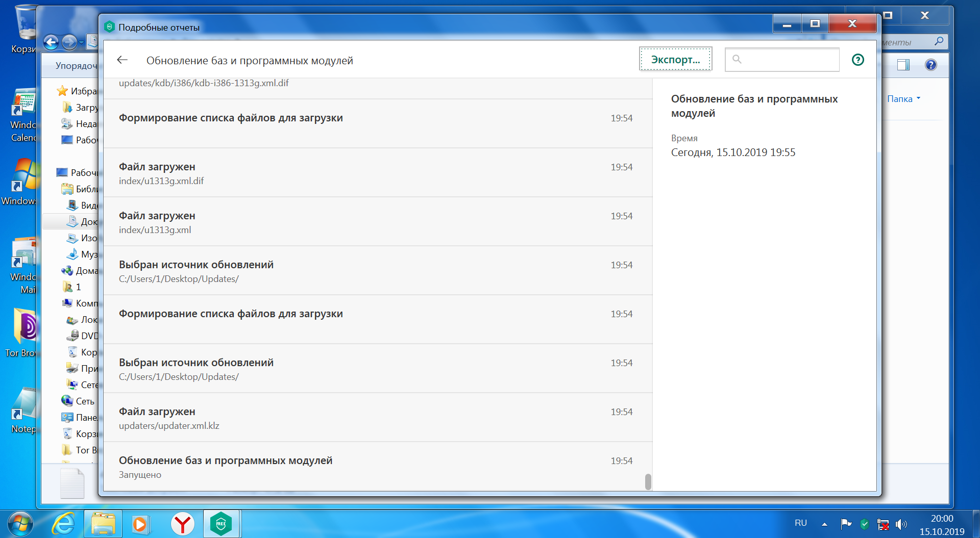The width and height of the screenshot is (980, 538).
Task: Show hidden tray icons arrow
Action: click(x=824, y=524)
